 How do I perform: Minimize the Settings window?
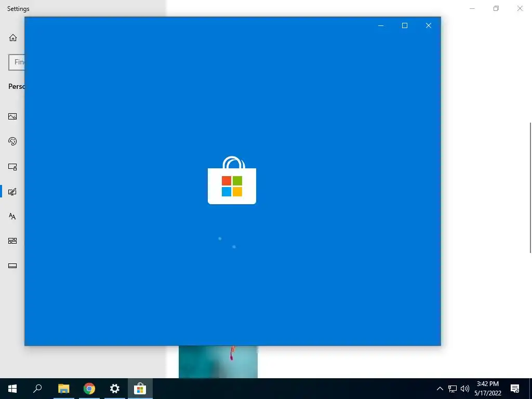tap(472, 8)
